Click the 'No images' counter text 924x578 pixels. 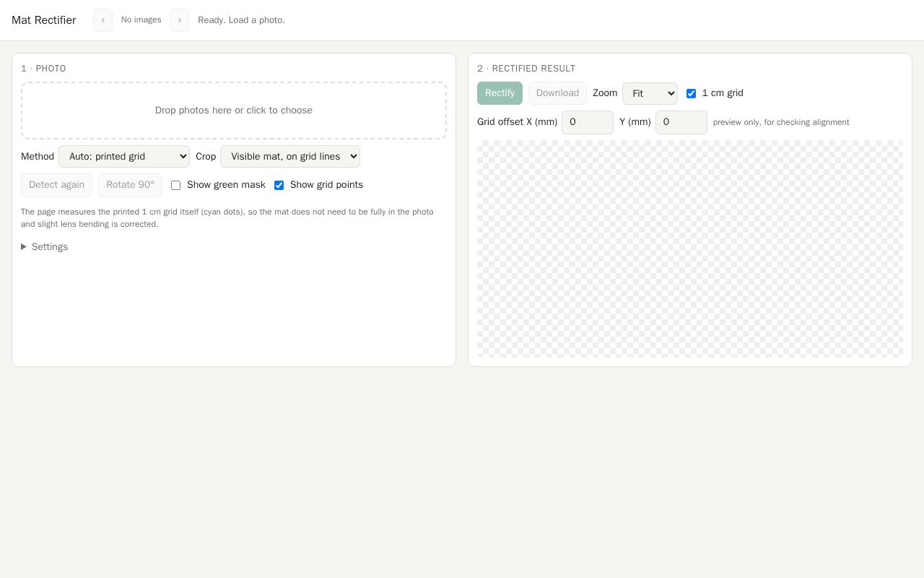click(141, 20)
